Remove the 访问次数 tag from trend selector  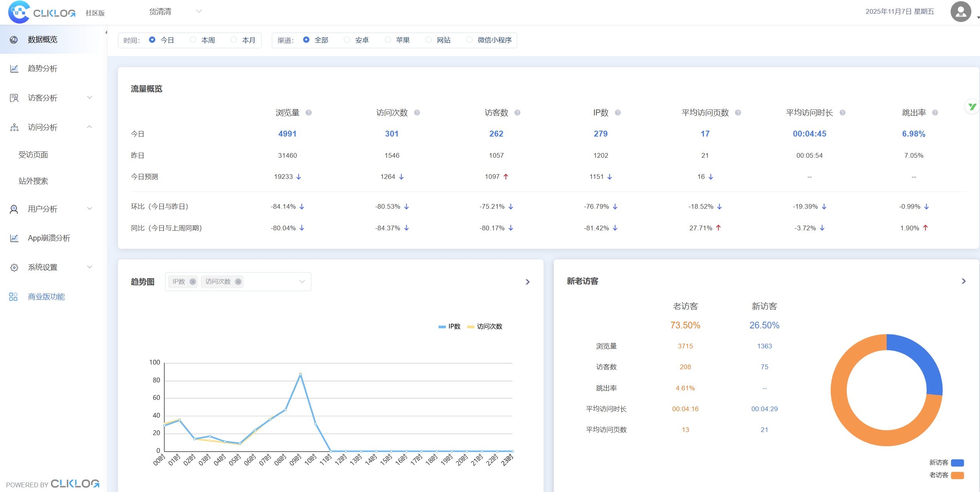click(x=238, y=282)
